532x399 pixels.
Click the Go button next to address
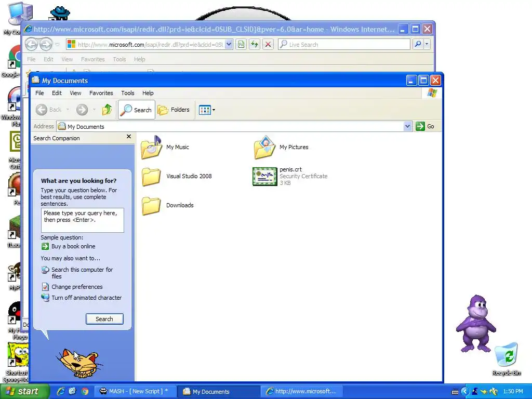[425, 126]
